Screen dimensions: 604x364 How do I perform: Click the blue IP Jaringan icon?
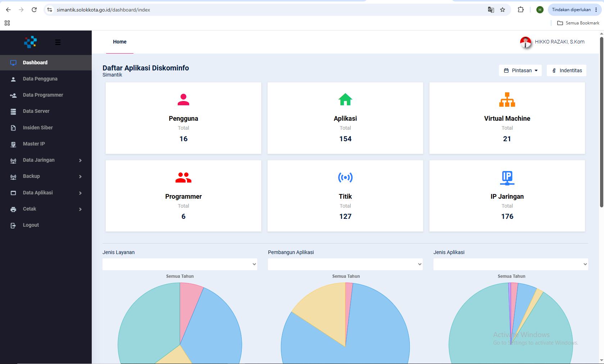[507, 178]
